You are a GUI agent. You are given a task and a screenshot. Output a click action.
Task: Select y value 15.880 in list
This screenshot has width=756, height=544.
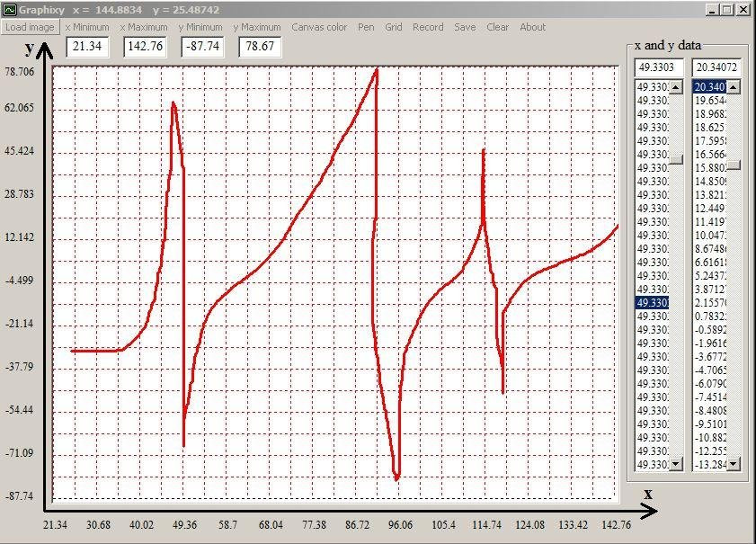click(710, 168)
